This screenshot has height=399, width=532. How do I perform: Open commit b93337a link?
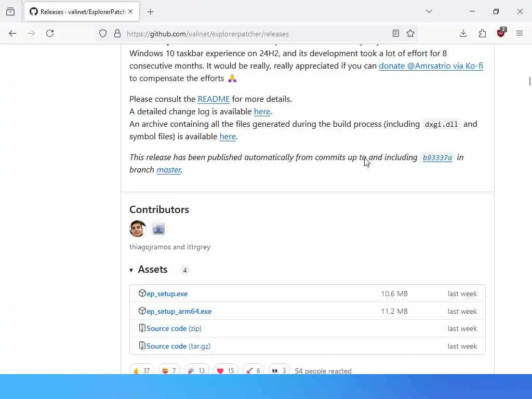[437, 157]
